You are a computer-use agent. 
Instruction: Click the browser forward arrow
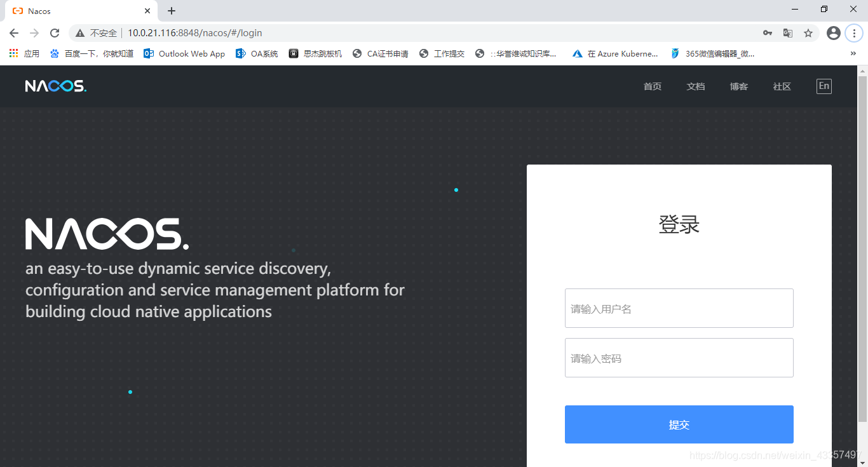[34, 33]
